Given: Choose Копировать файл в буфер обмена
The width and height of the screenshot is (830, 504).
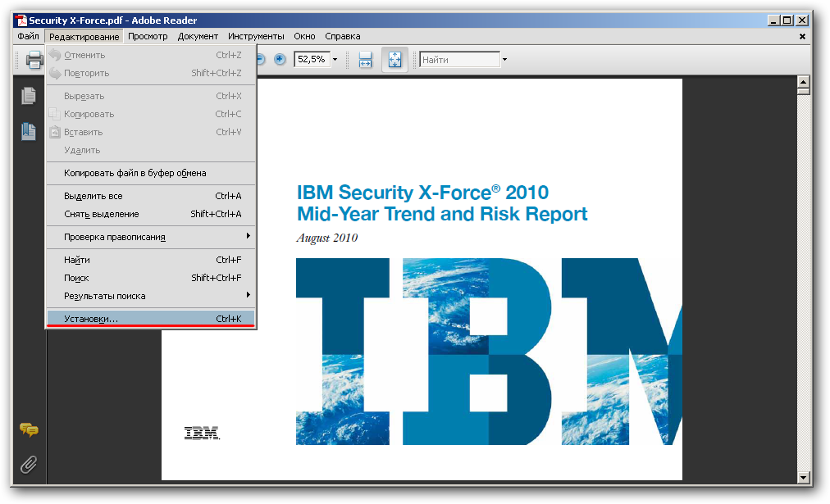Looking at the screenshot, I should (x=151, y=173).
